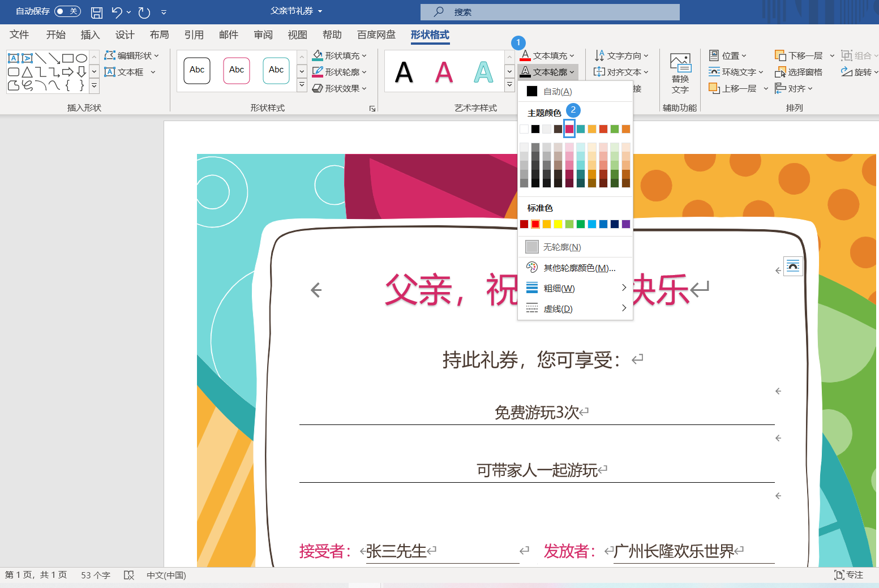Choose the black-outlined Abc shape style
This screenshot has width=879, height=588.
point(197,71)
